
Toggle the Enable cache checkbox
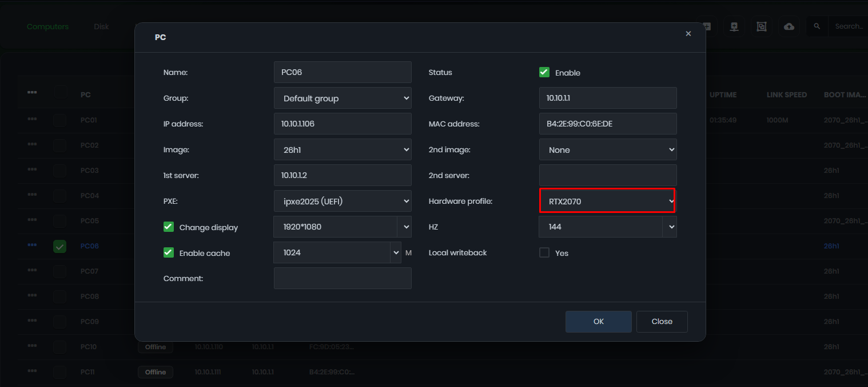pyautogui.click(x=169, y=252)
